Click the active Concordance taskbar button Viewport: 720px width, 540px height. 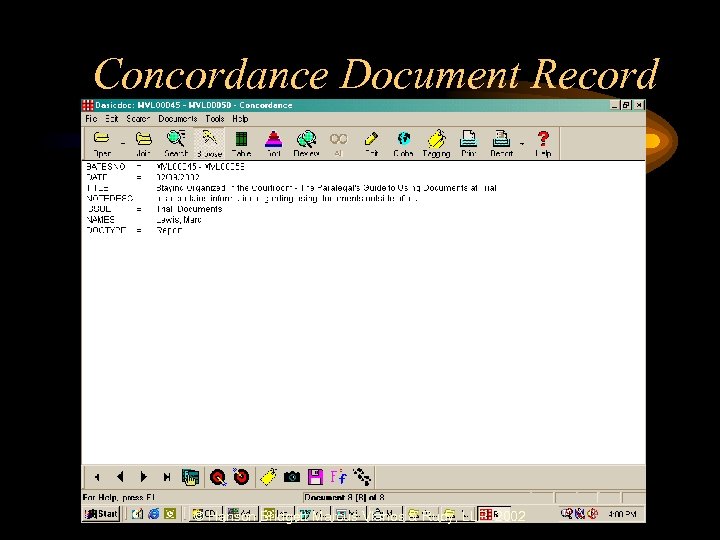pyautogui.click(x=494, y=514)
